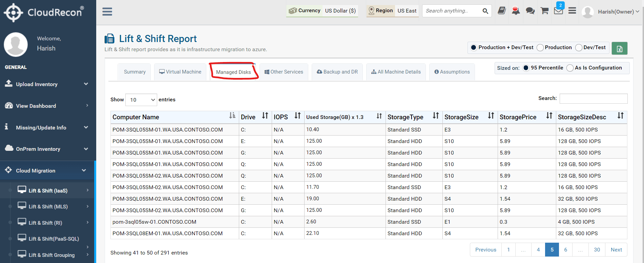Select As Is Configuration sizing option
Image resolution: width=644 pixels, height=263 pixels.
tap(570, 68)
